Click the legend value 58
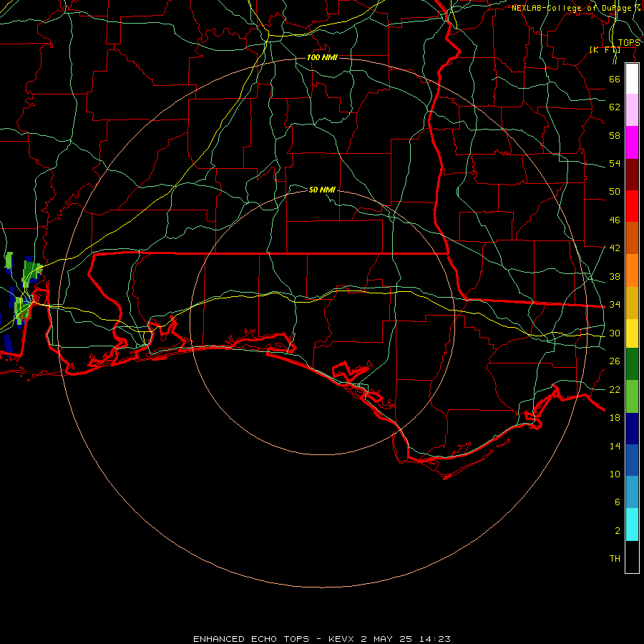Viewport: 644px width, 644px height. 615,135
